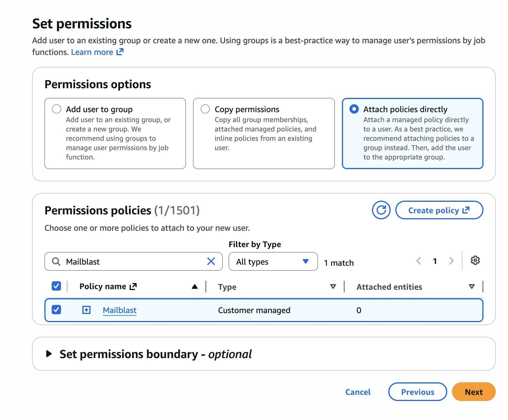Click the Type column header label

227,287
